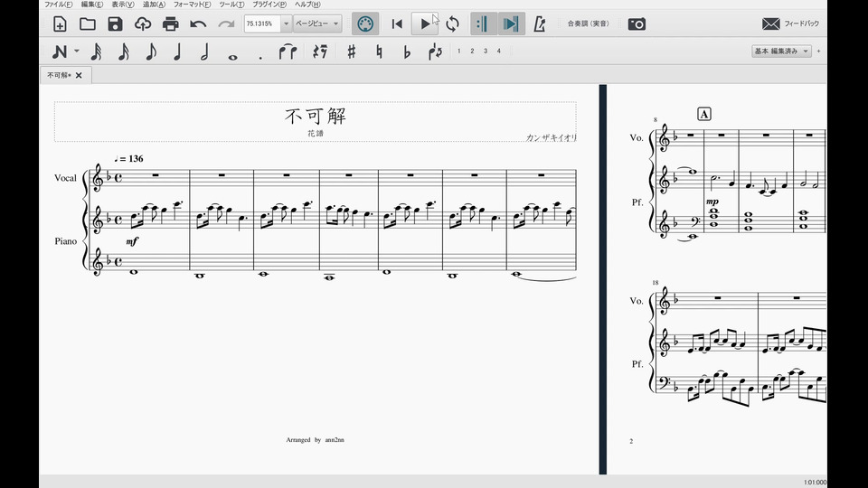Toggle MIDI input icon
Image resolution: width=868 pixels, height=488 pixels.
[x=365, y=23]
